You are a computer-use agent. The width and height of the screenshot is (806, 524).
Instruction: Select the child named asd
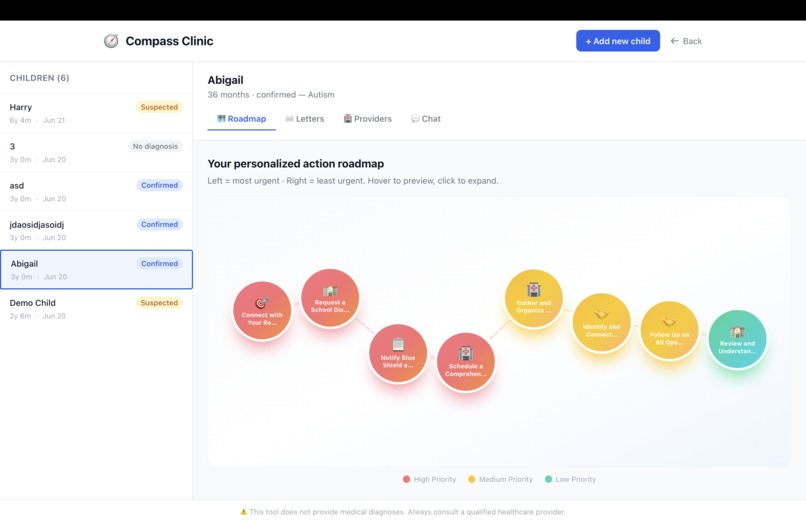coord(96,191)
